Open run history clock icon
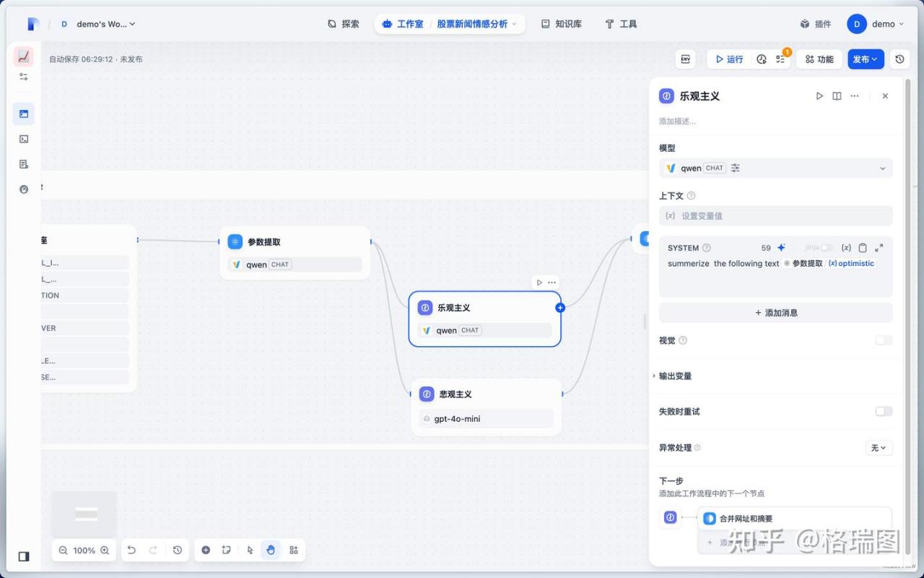The image size is (924, 578). 762,59
